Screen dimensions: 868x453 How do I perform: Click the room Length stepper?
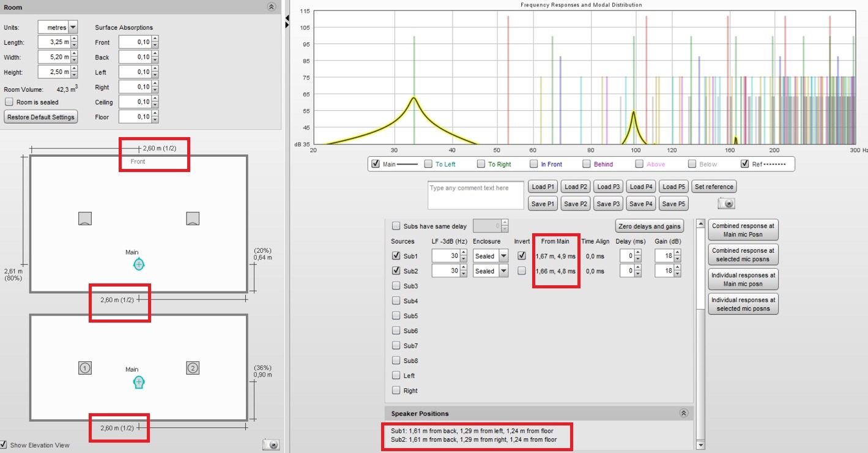[x=74, y=42]
